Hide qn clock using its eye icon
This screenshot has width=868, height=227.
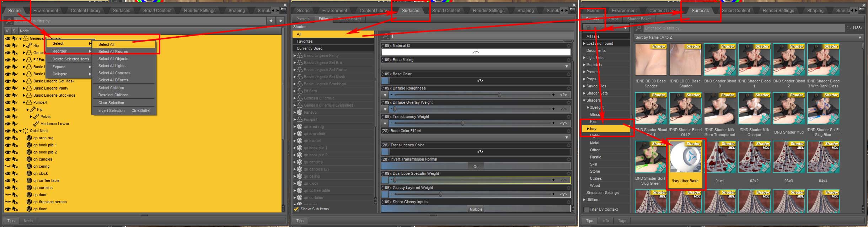[x=7, y=173]
